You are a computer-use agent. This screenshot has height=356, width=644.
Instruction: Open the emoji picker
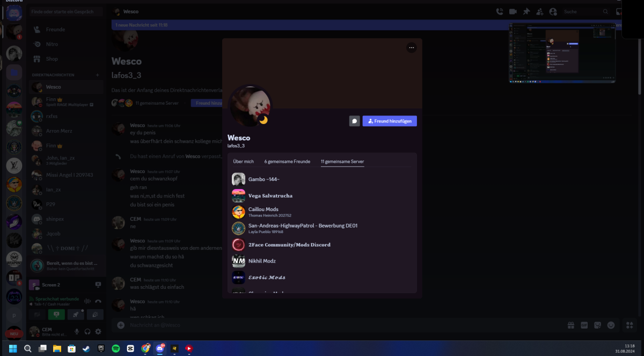611,325
